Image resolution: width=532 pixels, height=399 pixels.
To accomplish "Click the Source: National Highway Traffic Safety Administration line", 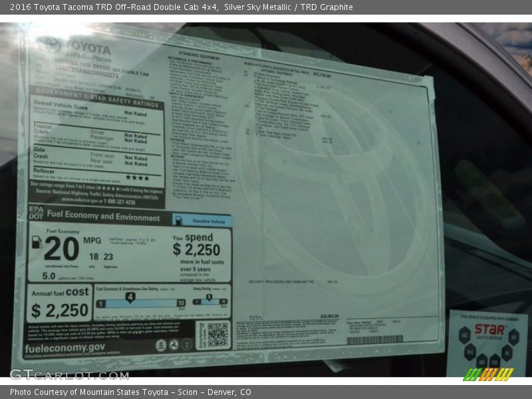I will (97, 194).
